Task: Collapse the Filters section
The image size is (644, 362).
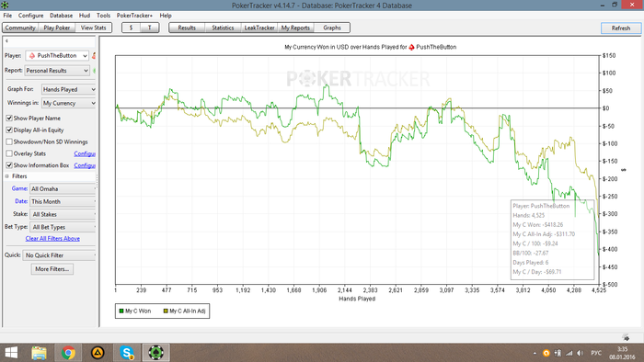Action: (x=7, y=176)
